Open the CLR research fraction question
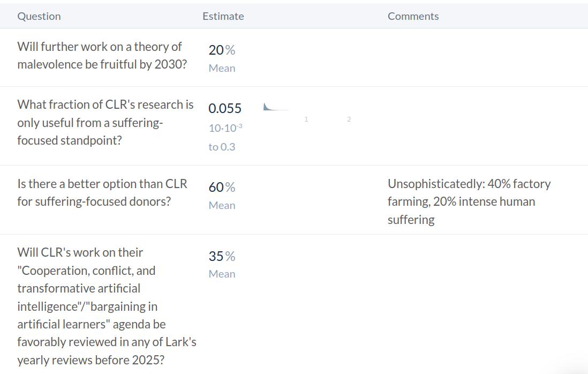The width and height of the screenshot is (588, 374). (x=105, y=122)
